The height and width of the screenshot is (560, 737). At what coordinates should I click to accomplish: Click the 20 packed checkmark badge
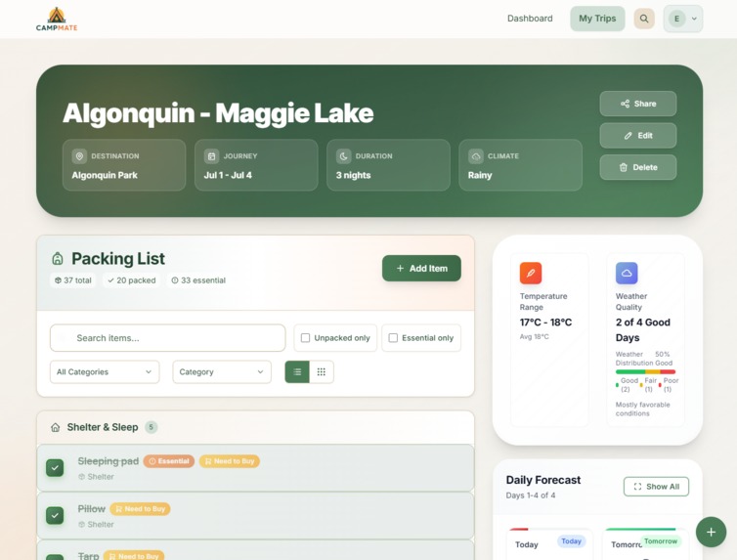pyautogui.click(x=132, y=280)
